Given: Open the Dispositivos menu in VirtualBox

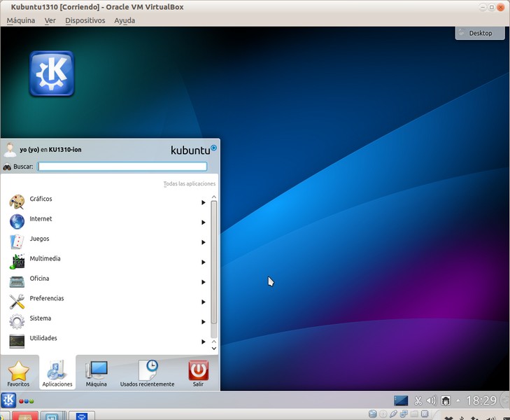Looking at the screenshot, I should tap(85, 20).
